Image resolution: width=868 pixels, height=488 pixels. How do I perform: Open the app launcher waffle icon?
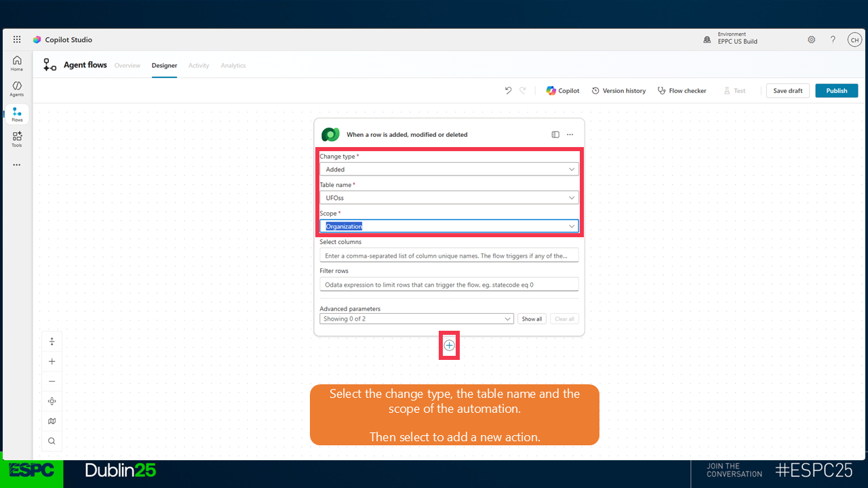pos(17,40)
